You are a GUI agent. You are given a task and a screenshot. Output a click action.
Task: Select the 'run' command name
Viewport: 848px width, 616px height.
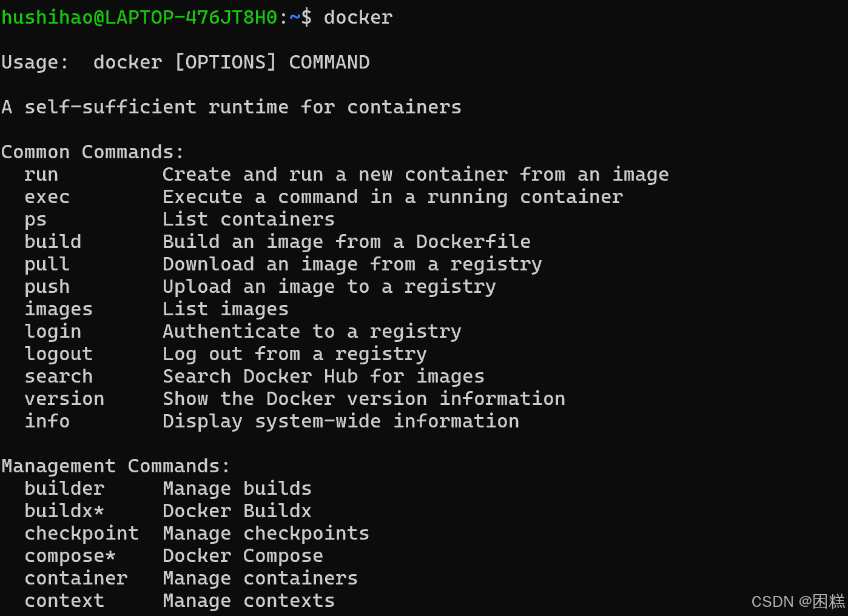[41, 175]
